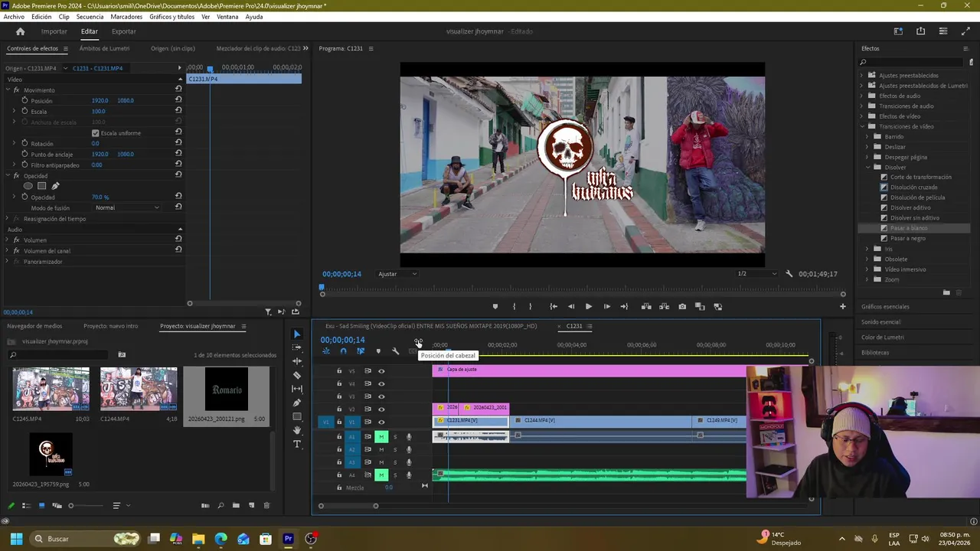The image size is (980, 551).
Task: Click the Export Frame camera icon
Action: tap(682, 307)
